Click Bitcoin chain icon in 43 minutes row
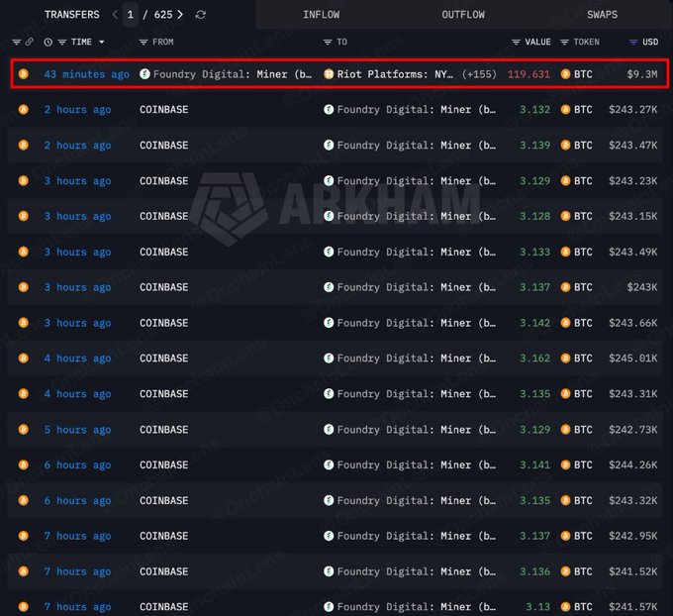 point(24,74)
